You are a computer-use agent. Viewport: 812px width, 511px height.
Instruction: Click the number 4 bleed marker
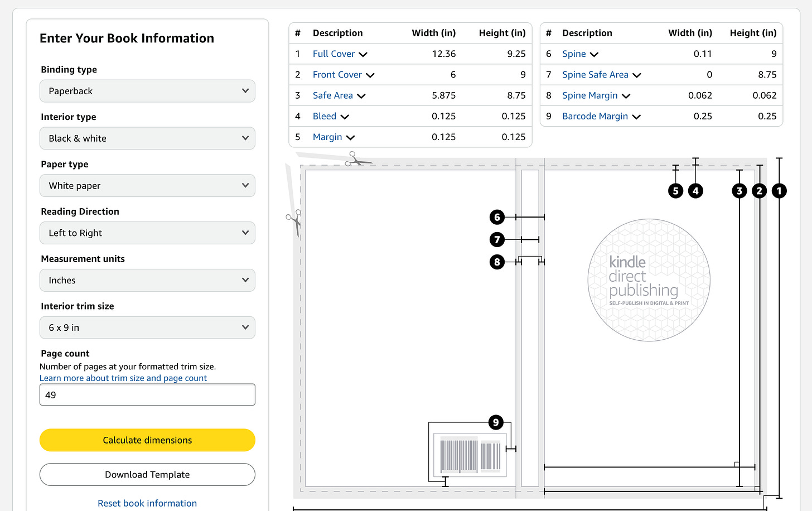(695, 191)
